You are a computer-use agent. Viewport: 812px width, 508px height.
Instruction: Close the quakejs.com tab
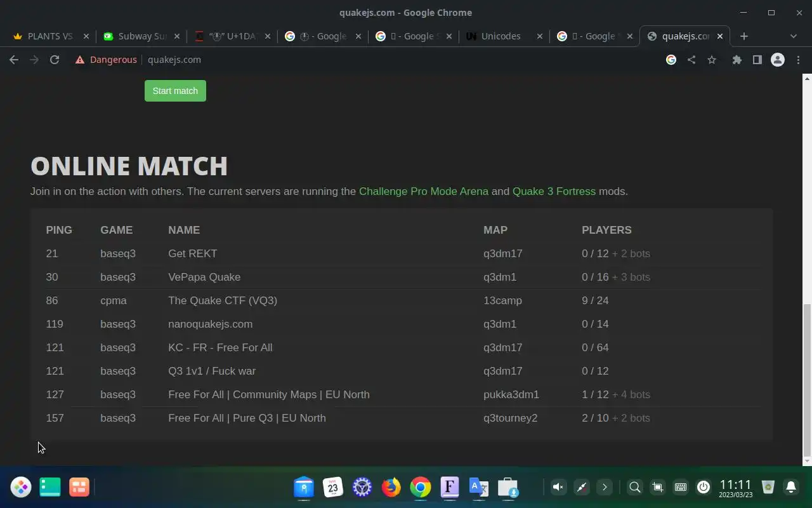point(720,36)
